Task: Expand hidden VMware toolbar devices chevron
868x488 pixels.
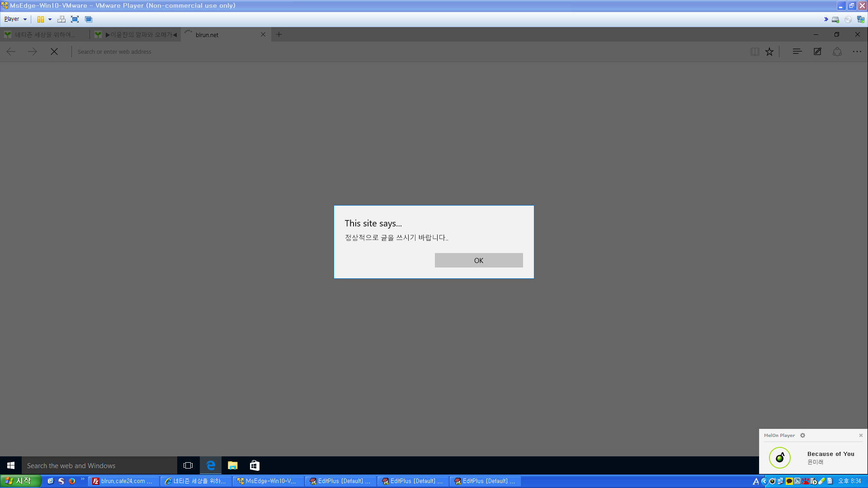Action: [x=826, y=19]
